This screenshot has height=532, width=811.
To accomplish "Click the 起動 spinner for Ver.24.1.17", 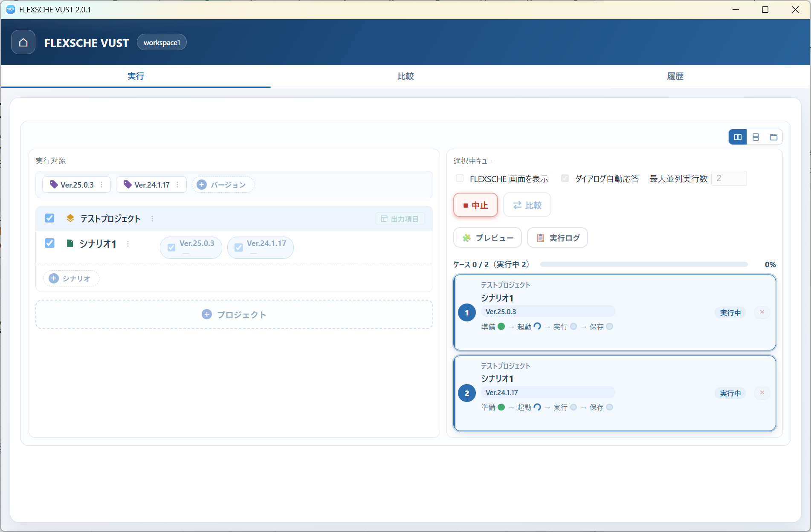I will pos(537,407).
